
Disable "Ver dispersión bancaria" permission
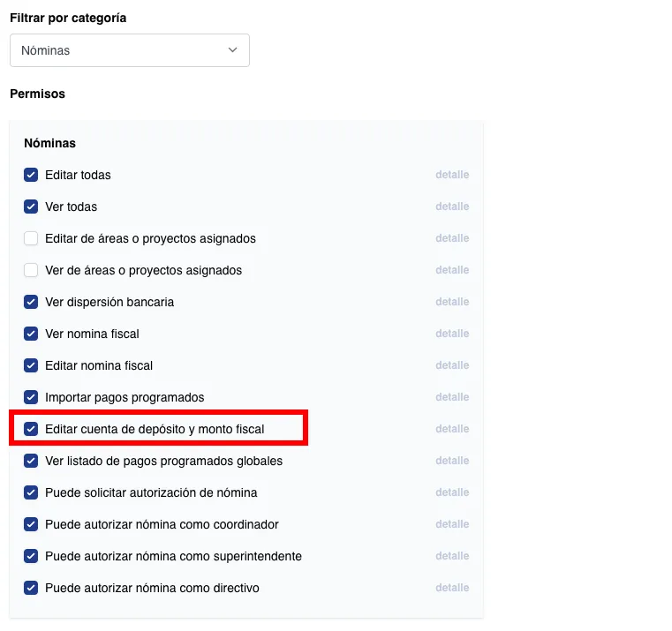click(x=31, y=302)
